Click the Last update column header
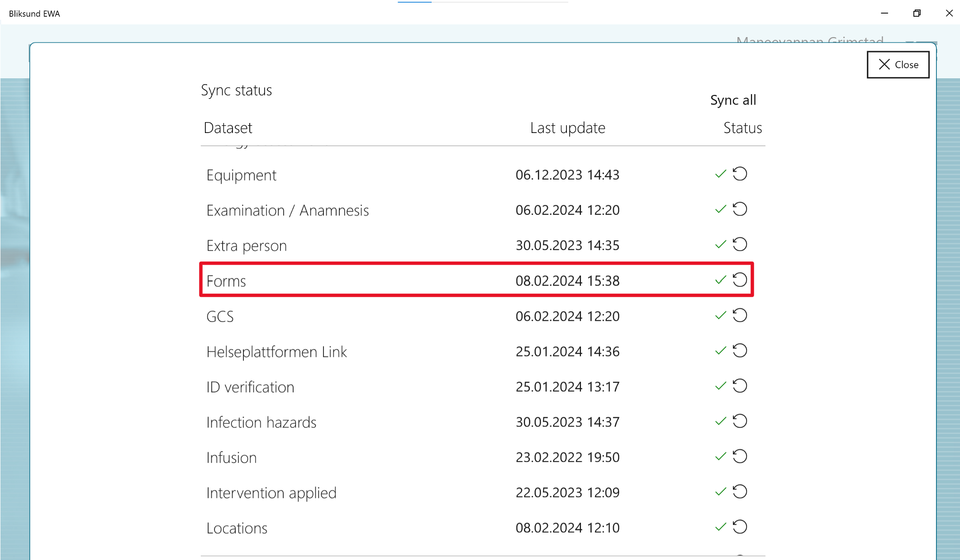This screenshot has width=960, height=560. point(567,128)
